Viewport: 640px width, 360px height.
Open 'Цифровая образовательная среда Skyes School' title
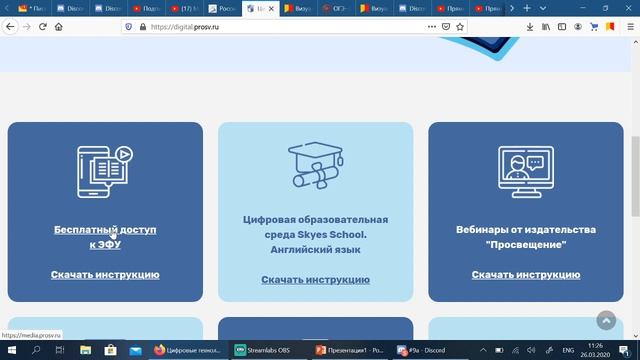316,235
